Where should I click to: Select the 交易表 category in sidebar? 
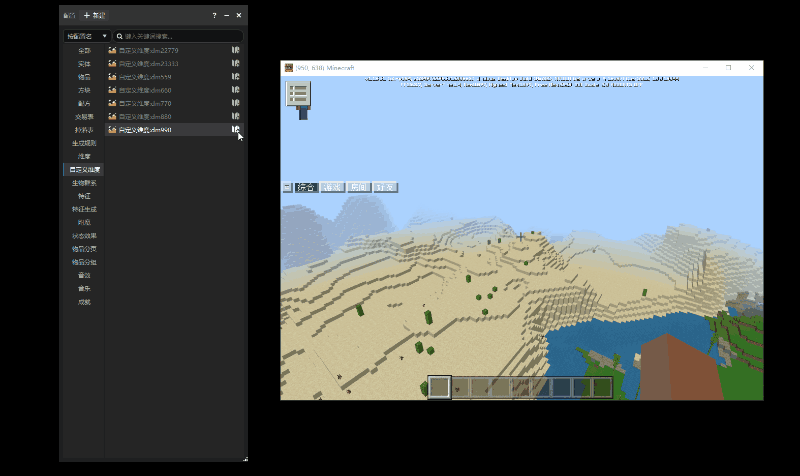click(x=84, y=117)
